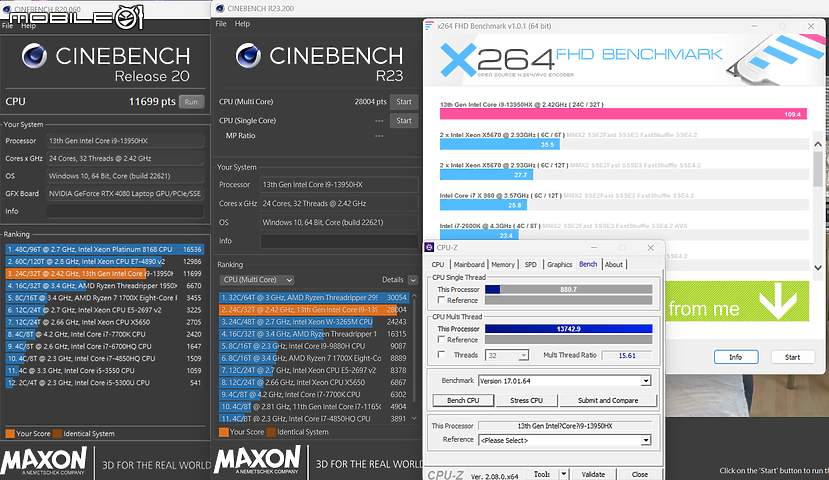The height and width of the screenshot is (480, 829).
Task: Click the Tools button in CPU-Z
Action: (542, 474)
